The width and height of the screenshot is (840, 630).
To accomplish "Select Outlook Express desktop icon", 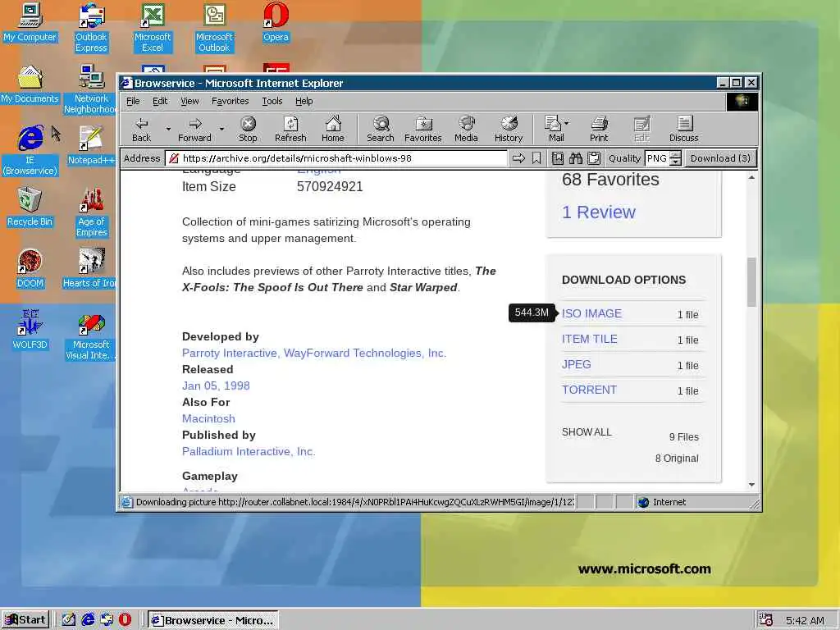I will (x=91, y=28).
